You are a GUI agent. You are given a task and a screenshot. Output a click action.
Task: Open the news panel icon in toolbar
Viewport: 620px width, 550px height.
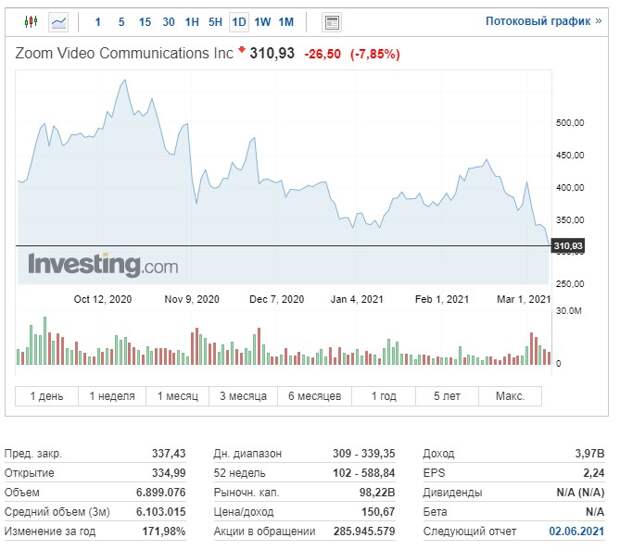[331, 23]
